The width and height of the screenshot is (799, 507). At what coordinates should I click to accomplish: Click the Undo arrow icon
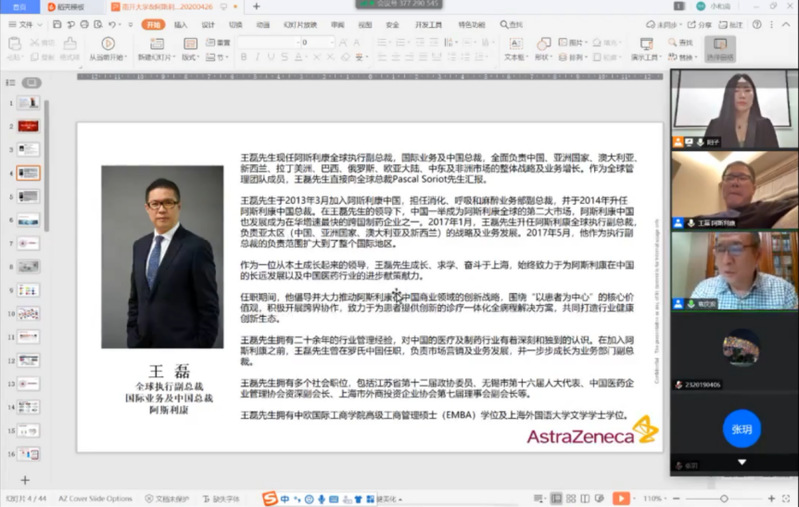[112, 24]
